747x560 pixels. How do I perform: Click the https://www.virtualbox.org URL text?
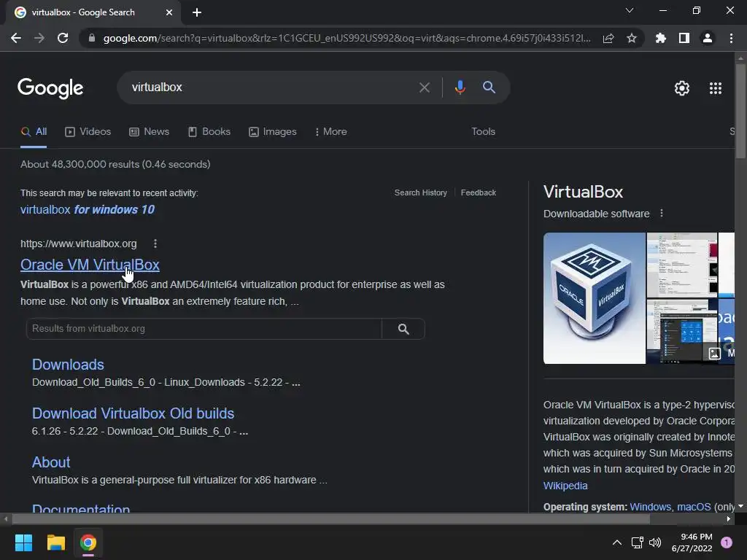(x=79, y=244)
